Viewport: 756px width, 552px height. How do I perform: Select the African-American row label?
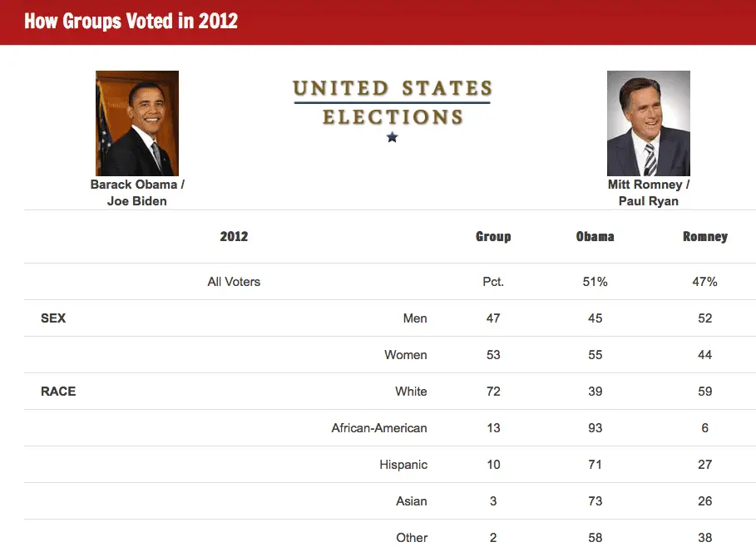pyautogui.click(x=379, y=428)
